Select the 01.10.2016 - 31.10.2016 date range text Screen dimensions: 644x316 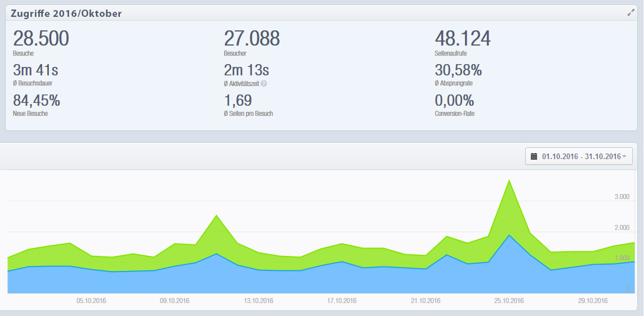[581, 156]
